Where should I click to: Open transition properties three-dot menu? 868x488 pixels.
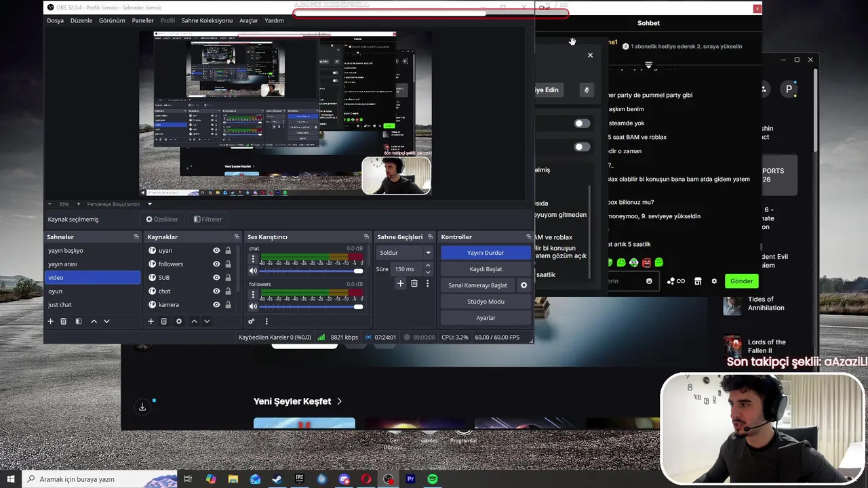[427, 283]
